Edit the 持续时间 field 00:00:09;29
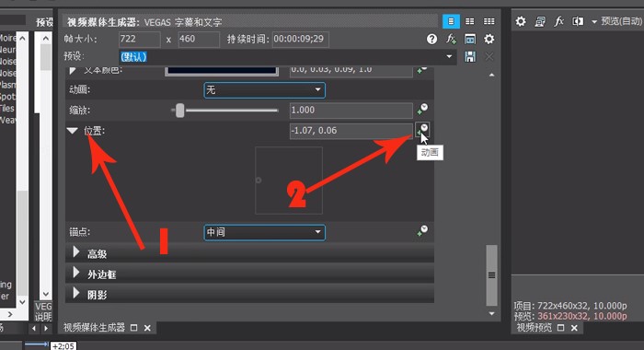644x350 pixels. (301, 40)
